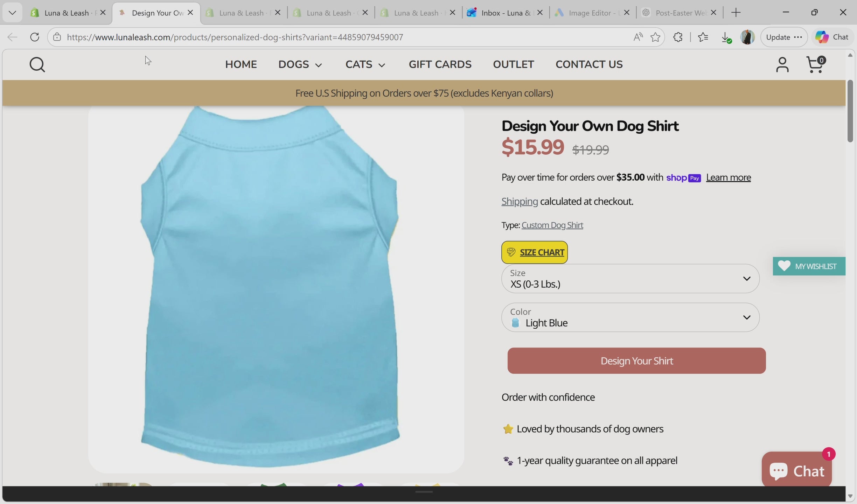Viewport: 857px width, 504px height.
Task: Follow the Custom Dog Shirt type link
Action: [x=552, y=225]
